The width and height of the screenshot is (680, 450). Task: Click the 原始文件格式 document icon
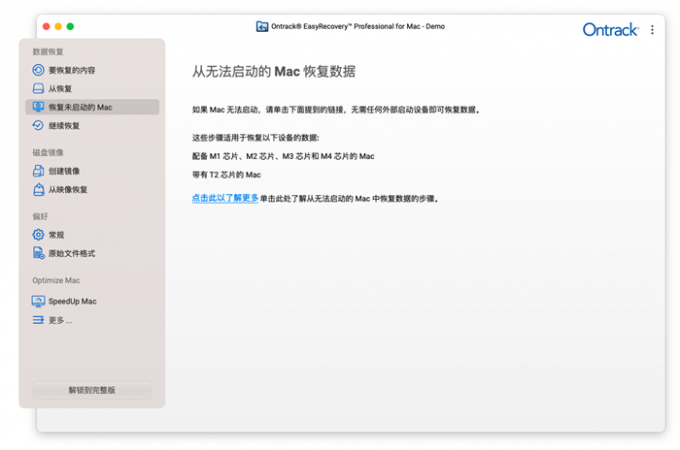point(38,253)
